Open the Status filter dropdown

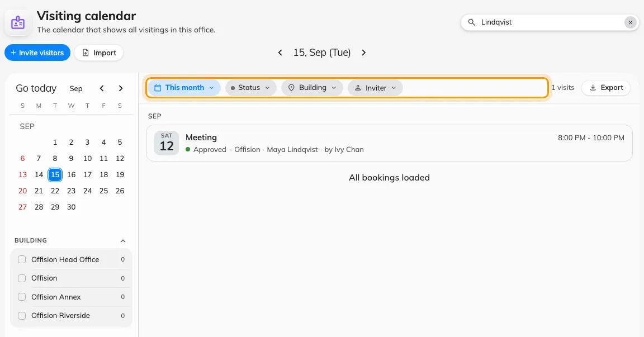[x=250, y=87]
